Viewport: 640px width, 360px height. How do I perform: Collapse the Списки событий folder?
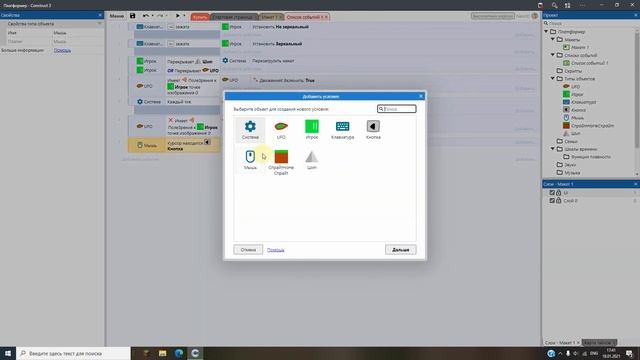point(553,55)
